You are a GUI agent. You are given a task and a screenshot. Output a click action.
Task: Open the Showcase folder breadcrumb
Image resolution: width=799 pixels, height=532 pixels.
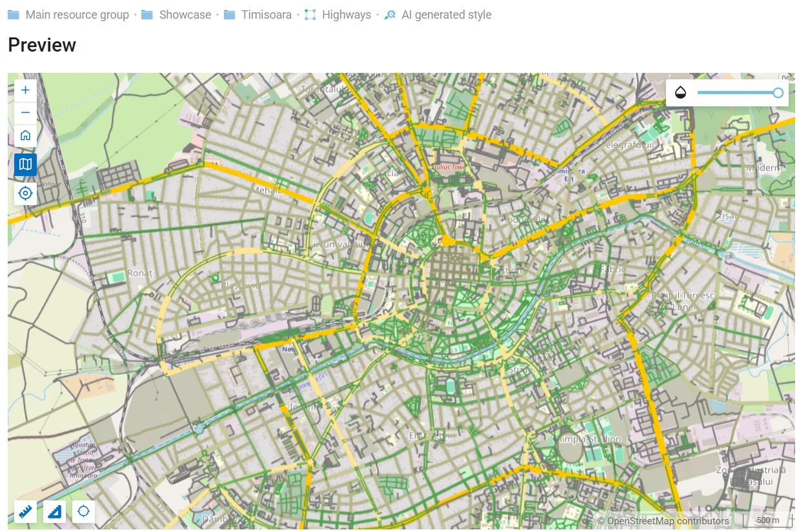185,14
